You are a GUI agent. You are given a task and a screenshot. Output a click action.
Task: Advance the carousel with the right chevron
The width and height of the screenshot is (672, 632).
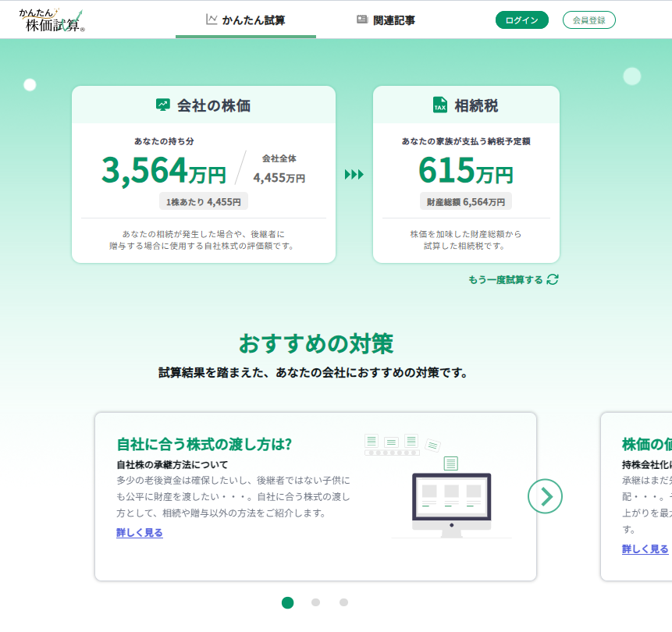point(545,496)
